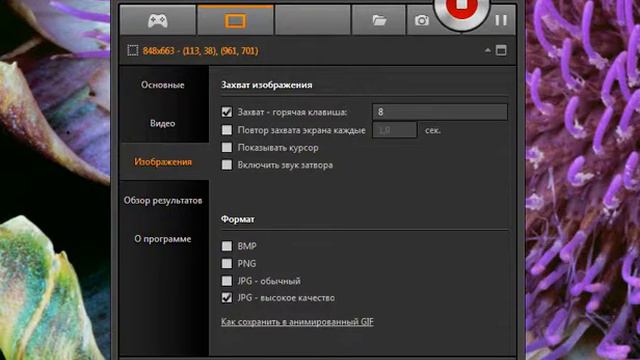Click the repeat interval seconds field
The height and width of the screenshot is (360, 640).
click(x=395, y=130)
